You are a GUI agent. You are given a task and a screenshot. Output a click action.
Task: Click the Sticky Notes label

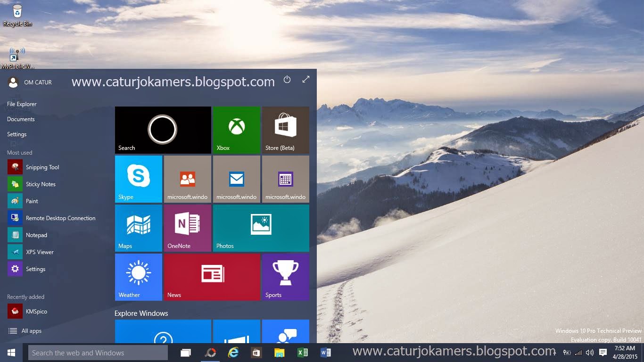point(41,184)
